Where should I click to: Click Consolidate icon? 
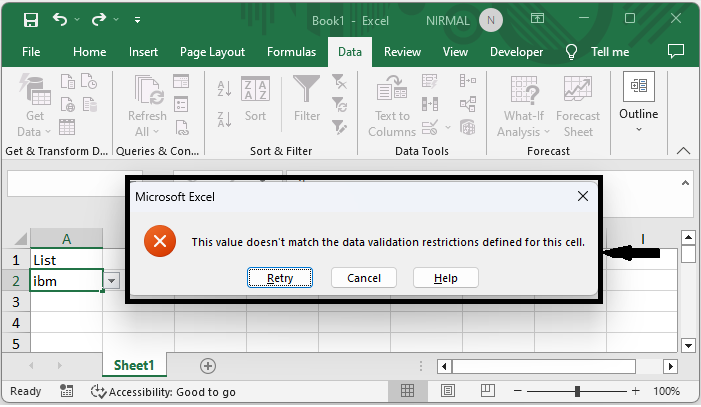click(x=468, y=81)
